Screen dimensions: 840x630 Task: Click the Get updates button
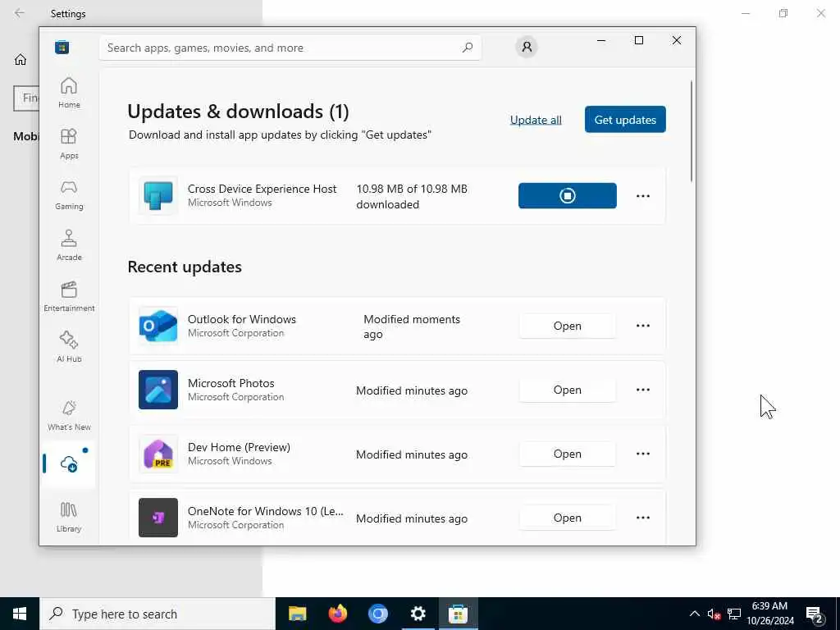pos(625,120)
